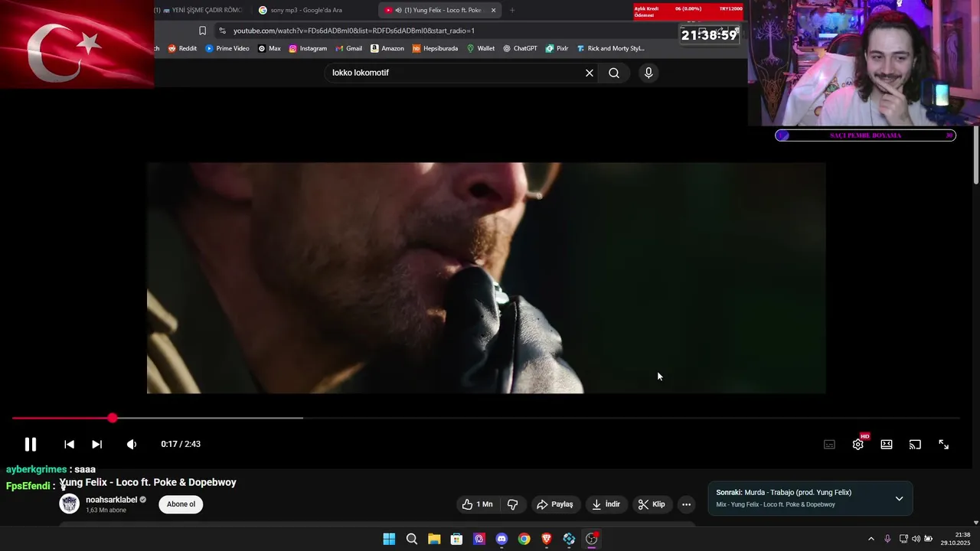The height and width of the screenshot is (551, 980).
Task: Open the Hepsiburada bookmark
Action: 435,48
